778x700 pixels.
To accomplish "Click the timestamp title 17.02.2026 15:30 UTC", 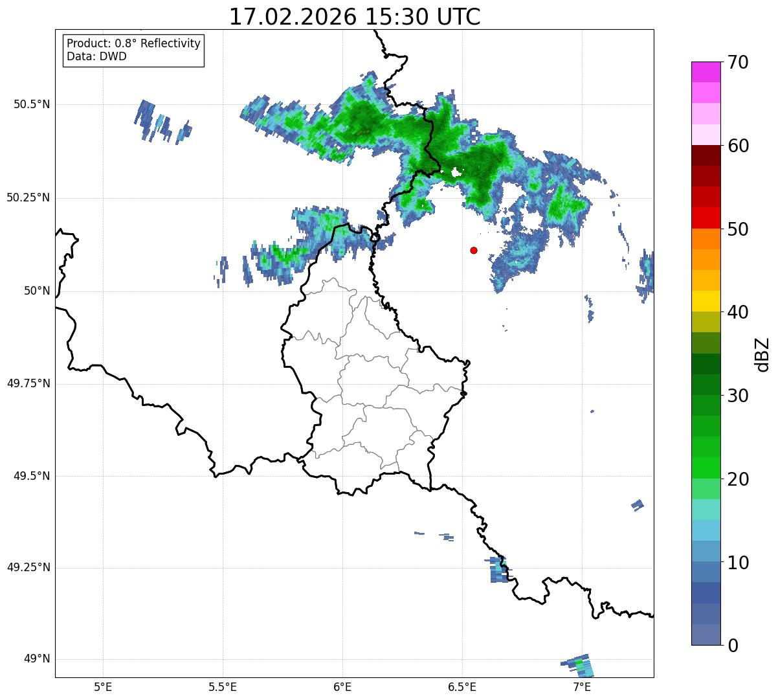I will point(355,17).
